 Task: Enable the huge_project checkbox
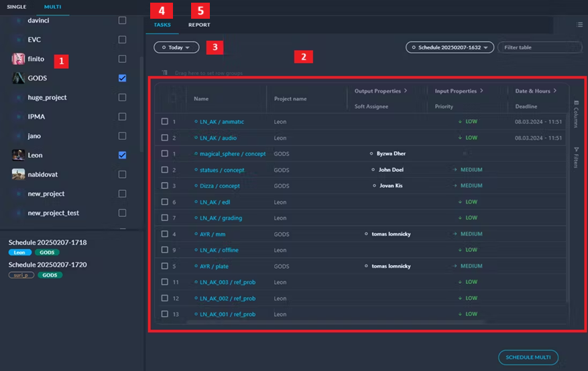[x=122, y=98]
